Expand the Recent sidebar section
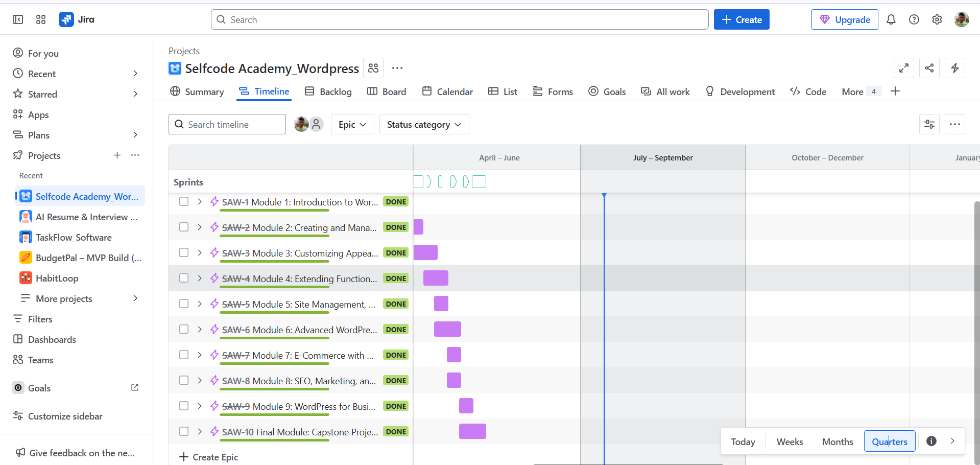Image resolution: width=980 pixels, height=465 pixels. (x=135, y=74)
